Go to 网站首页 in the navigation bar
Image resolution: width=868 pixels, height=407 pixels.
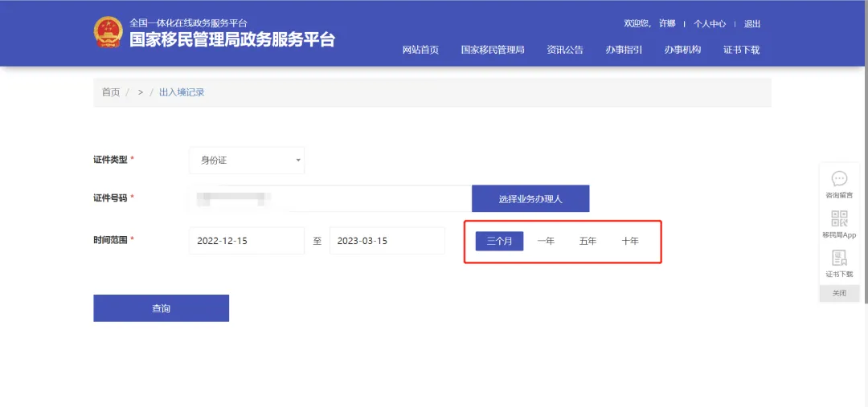point(420,50)
